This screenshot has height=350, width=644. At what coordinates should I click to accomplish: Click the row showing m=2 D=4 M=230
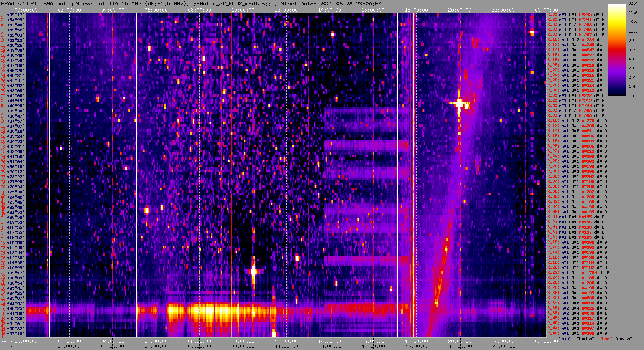pyautogui.click(x=577, y=313)
